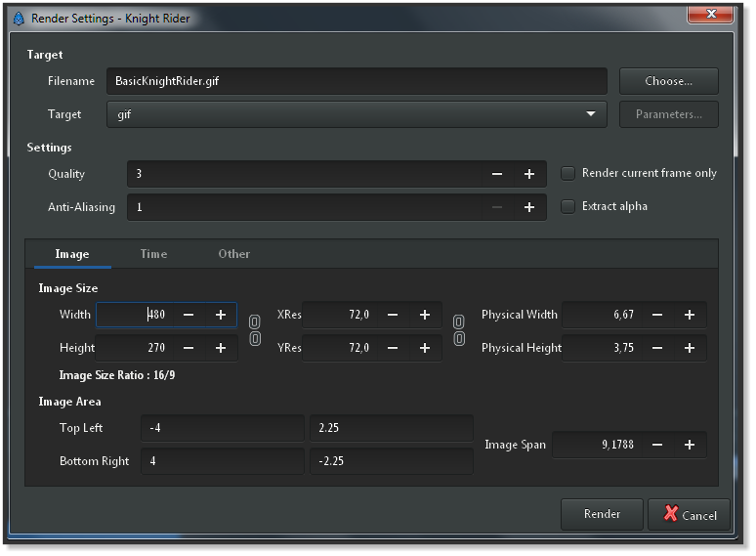This screenshot has height=556, width=756.
Task: Cancel the render settings dialog
Action: [x=689, y=515]
